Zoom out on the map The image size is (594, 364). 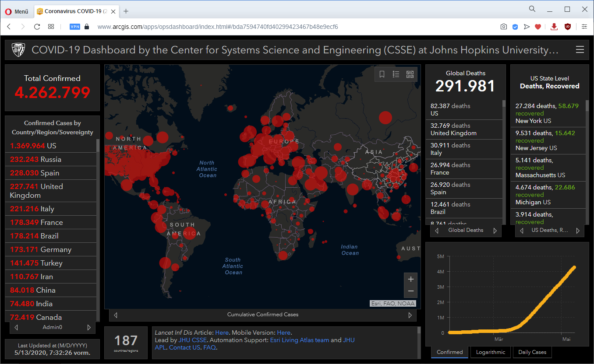(x=411, y=291)
